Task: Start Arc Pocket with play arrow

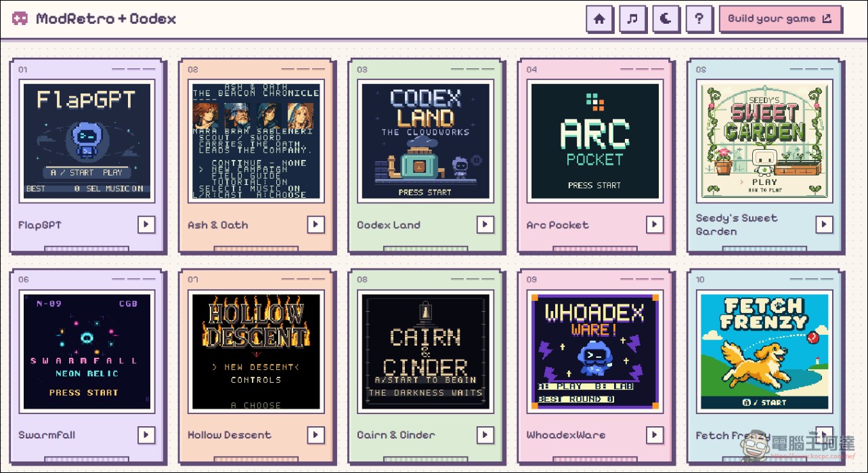Action: click(655, 224)
